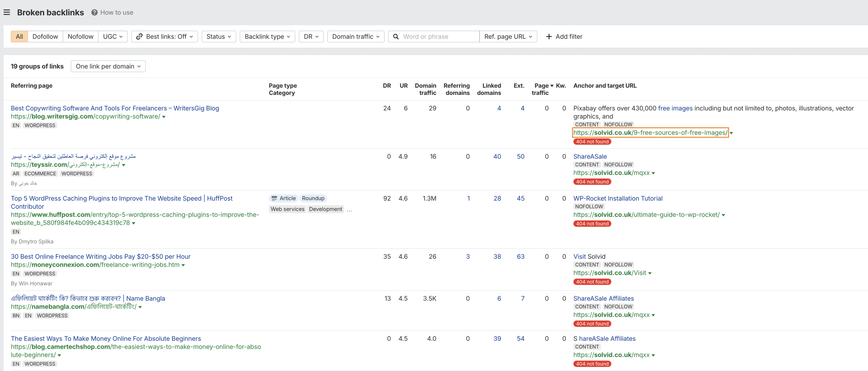Expand the solvid.co.uk/Visit URL arrow
Viewport: 868px width, 371px height.
(650, 273)
